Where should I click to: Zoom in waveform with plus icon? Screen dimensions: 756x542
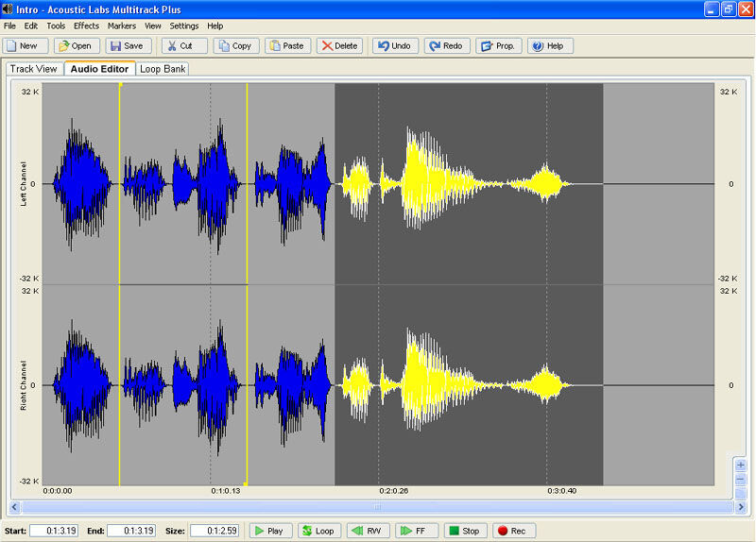tap(741, 465)
